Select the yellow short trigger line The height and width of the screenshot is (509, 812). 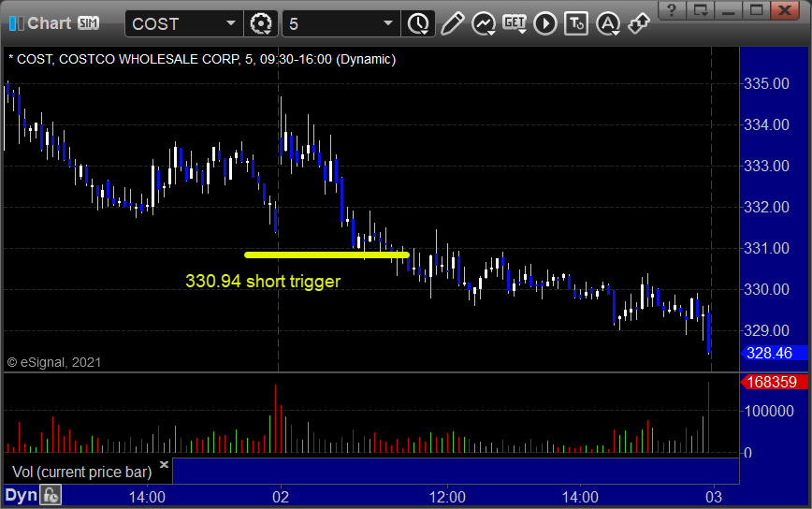326,254
